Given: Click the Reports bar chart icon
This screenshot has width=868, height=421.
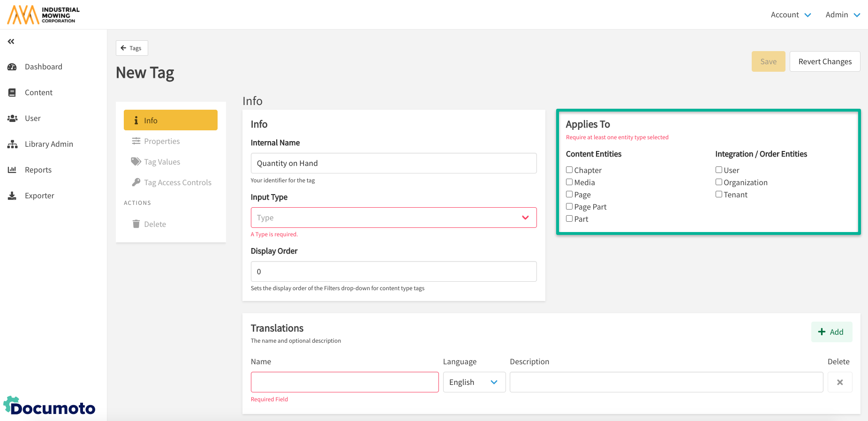Looking at the screenshot, I should (12, 170).
